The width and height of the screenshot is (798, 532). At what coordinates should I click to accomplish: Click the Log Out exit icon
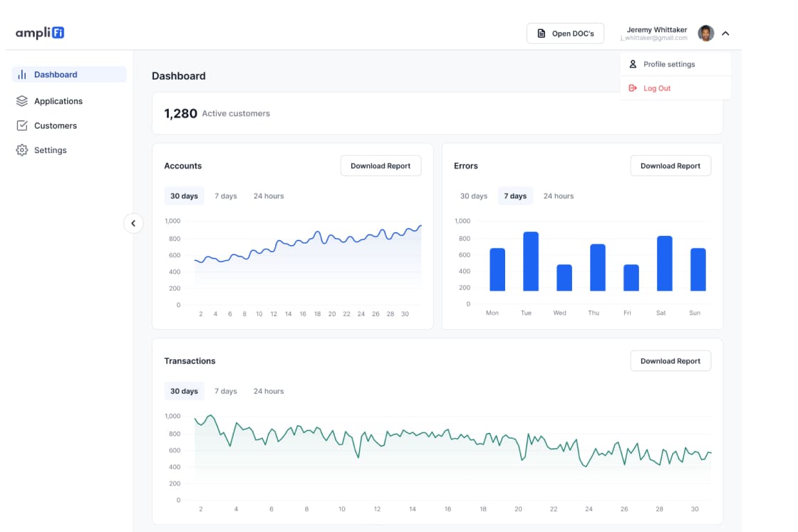click(x=633, y=88)
